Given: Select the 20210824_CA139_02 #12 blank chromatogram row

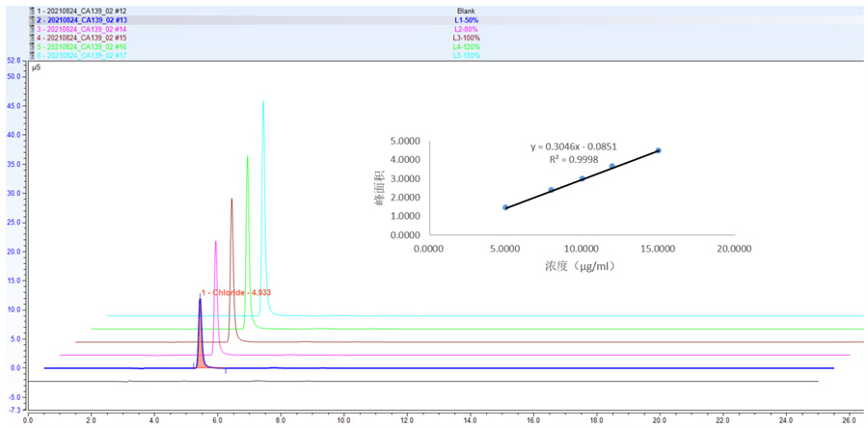Looking at the screenshot, I should coord(82,11).
